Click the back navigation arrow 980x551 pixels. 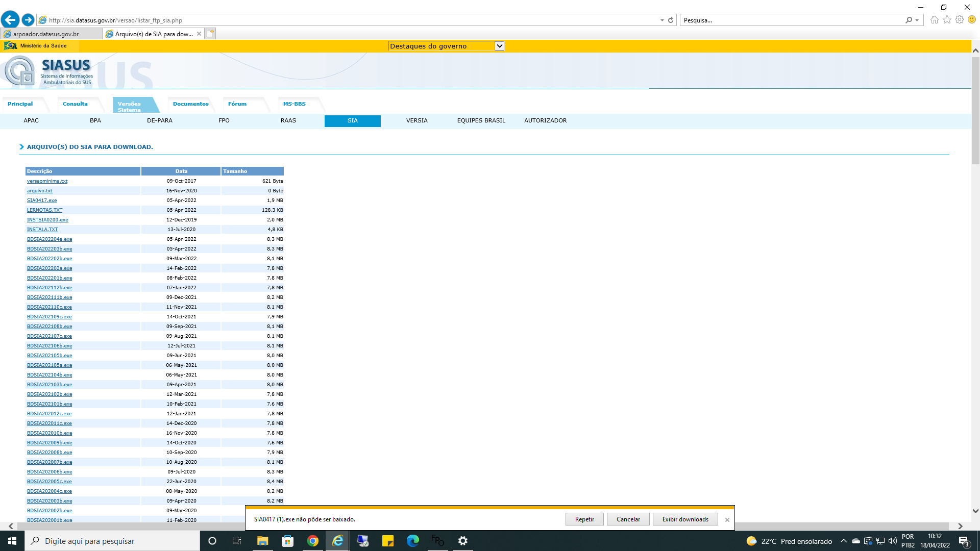[10, 19]
